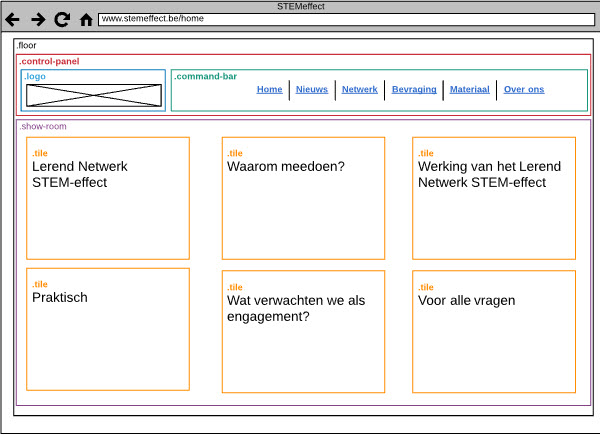This screenshot has height=435, width=600.
Task: Click the .control-panel label text
Action: point(49,61)
